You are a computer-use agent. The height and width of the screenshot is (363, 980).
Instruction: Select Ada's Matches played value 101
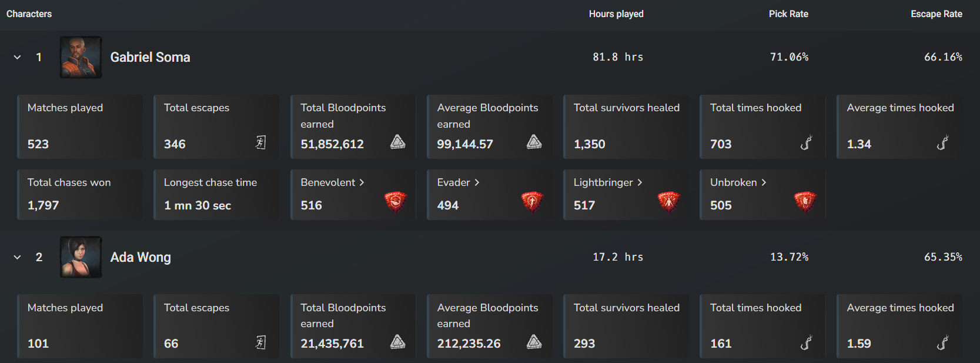click(38, 344)
